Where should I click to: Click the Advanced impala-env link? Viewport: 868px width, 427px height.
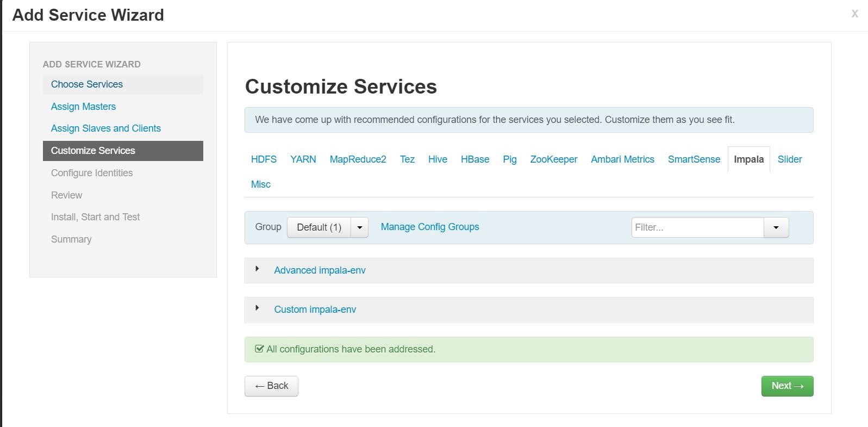tap(320, 270)
